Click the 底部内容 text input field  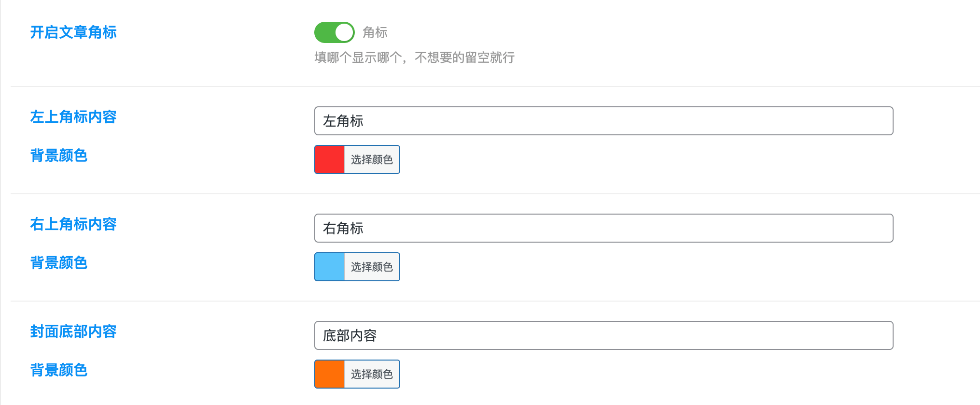pos(603,335)
